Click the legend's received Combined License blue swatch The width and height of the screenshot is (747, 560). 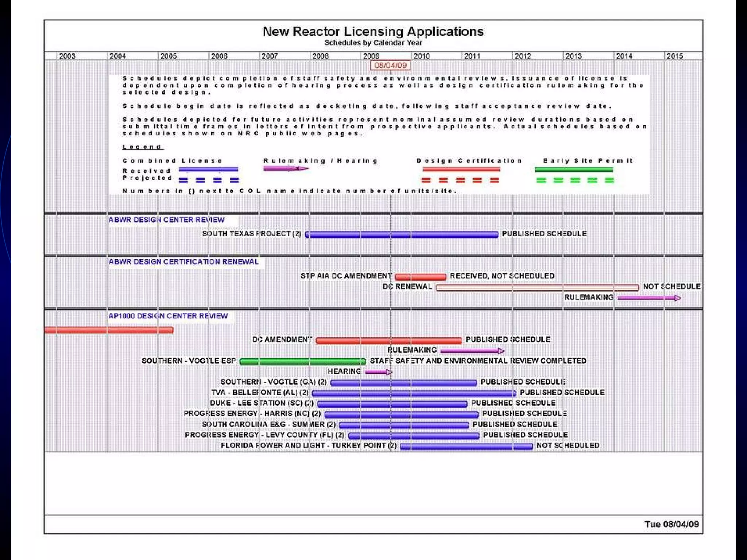pyautogui.click(x=208, y=170)
